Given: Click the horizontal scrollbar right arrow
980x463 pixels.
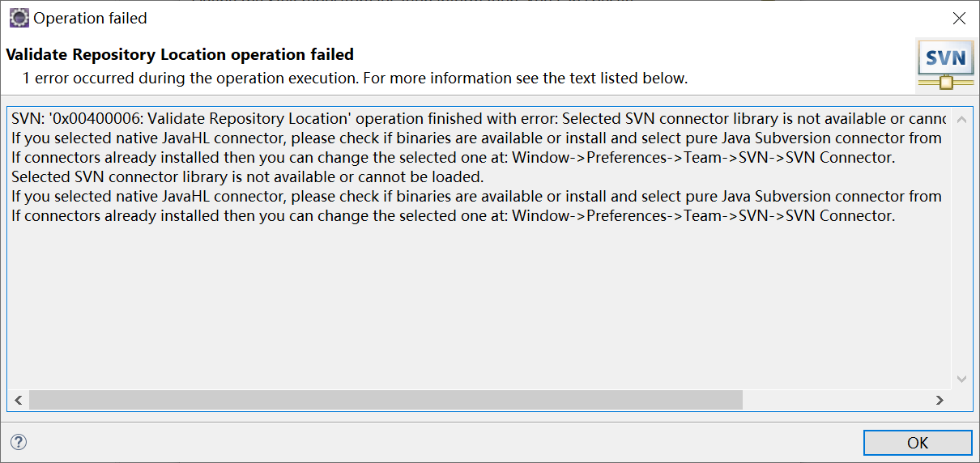Looking at the screenshot, I should click(x=940, y=400).
